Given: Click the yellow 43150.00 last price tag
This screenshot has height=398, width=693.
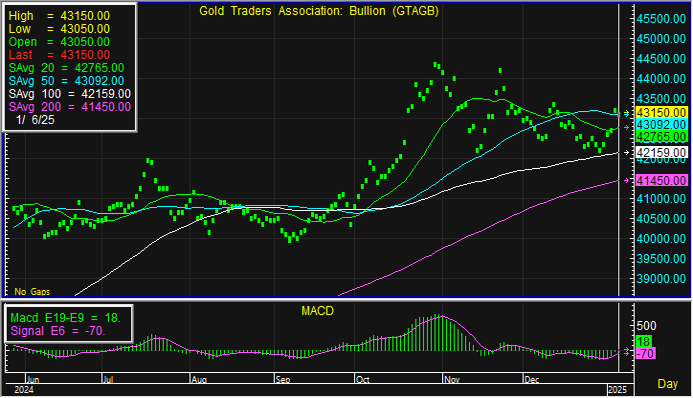Looking at the screenshot, I should tap(661, 112).
